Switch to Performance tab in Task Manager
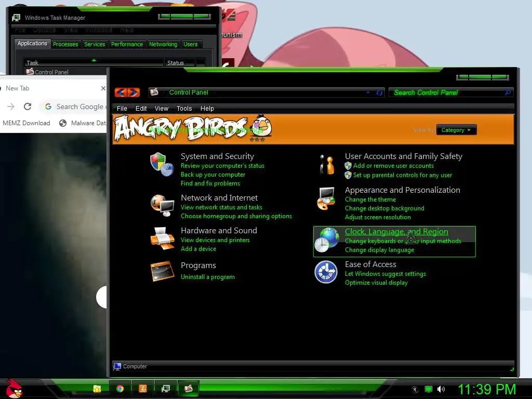Image resolution: width=532 pixels, height=399 pixels. (x=127, y=44)
